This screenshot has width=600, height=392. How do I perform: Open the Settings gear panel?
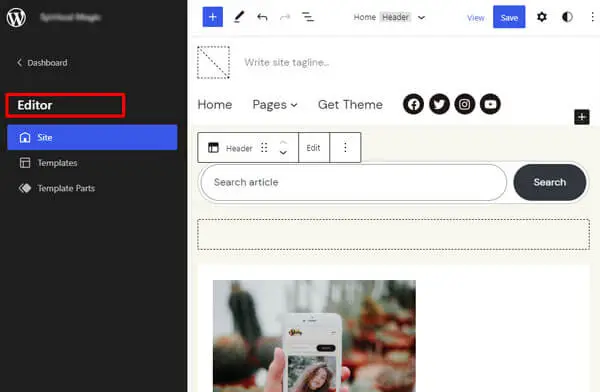[542, 17]
